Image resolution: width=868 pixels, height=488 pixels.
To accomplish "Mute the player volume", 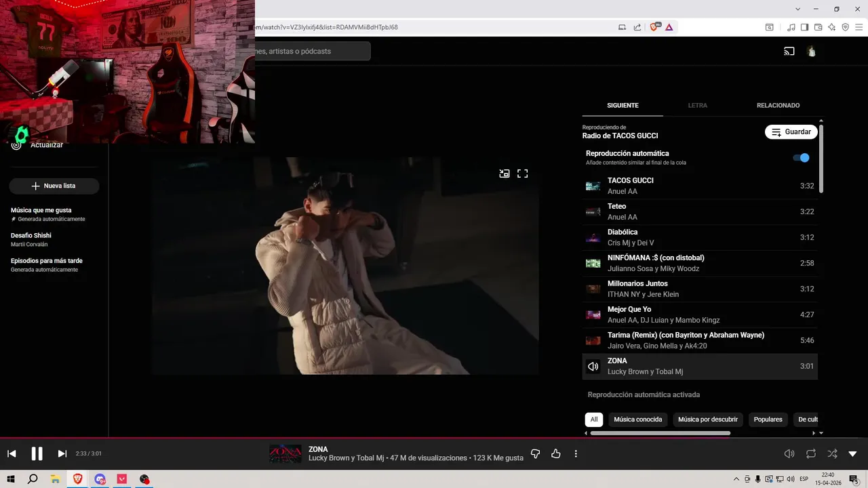I will [789, 453].
